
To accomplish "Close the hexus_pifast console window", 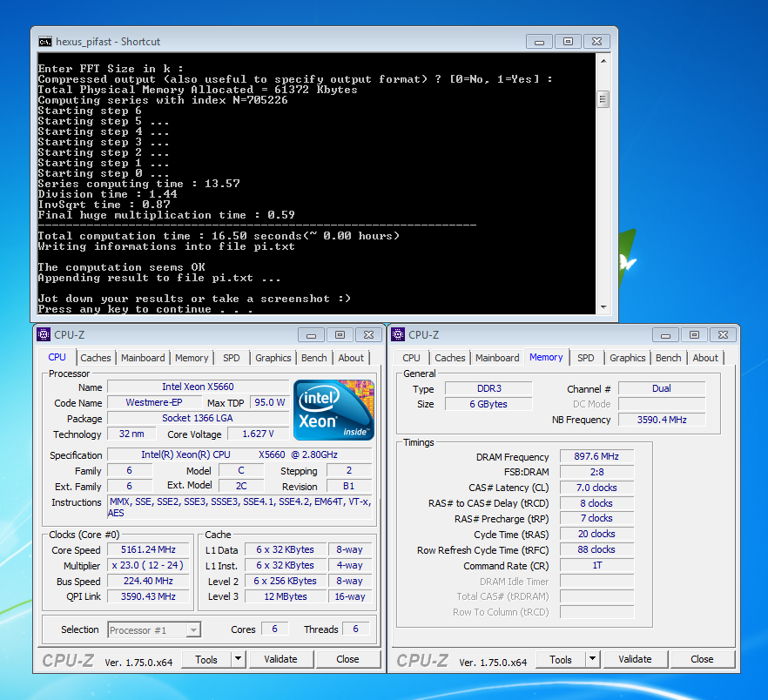I will 596,42.
